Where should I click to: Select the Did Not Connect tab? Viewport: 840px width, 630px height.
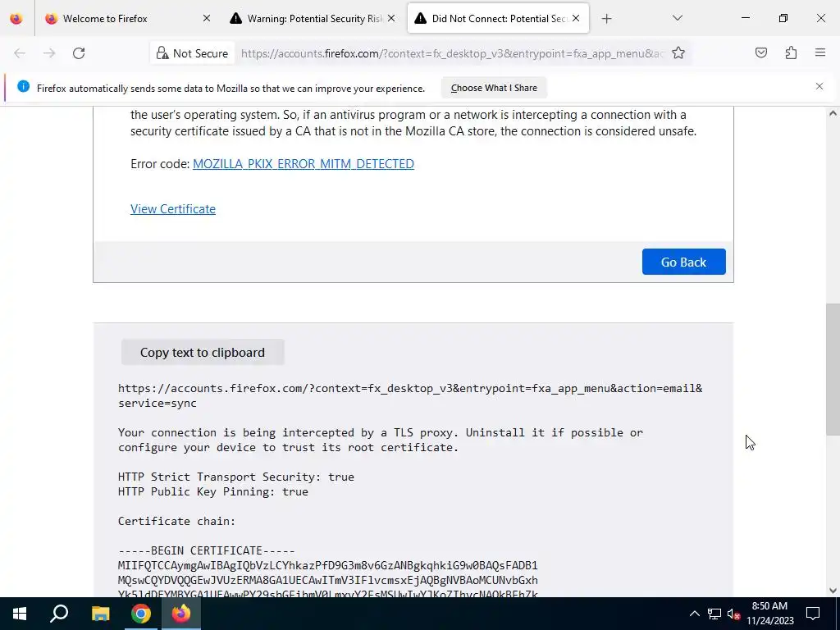pyautogui.click(x=498, y=18)
